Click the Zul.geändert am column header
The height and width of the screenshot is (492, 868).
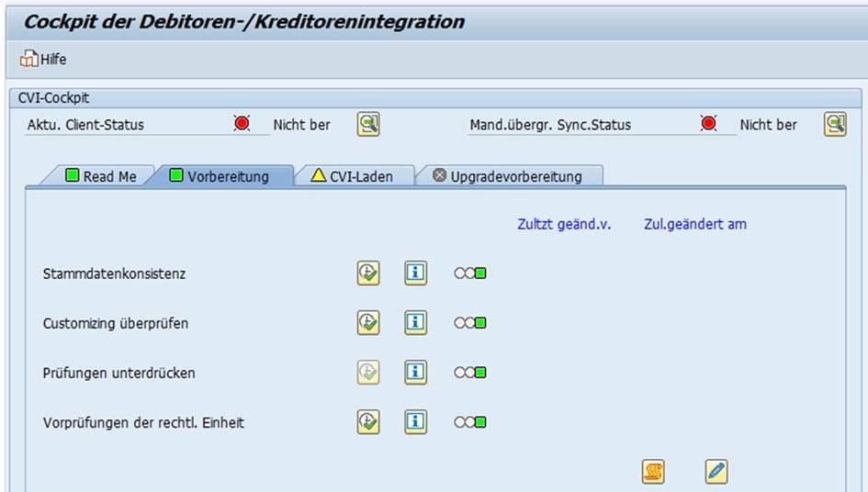(x=694, y=224)
